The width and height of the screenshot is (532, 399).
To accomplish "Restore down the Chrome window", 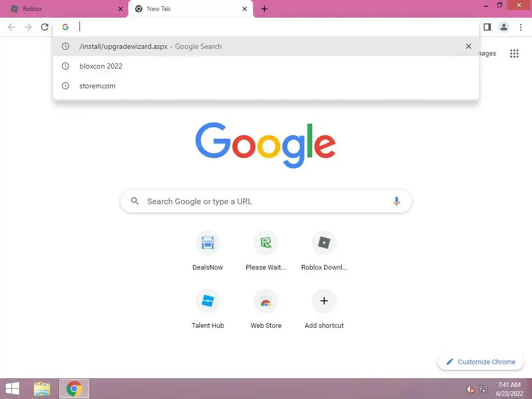I will coord(500,5).
